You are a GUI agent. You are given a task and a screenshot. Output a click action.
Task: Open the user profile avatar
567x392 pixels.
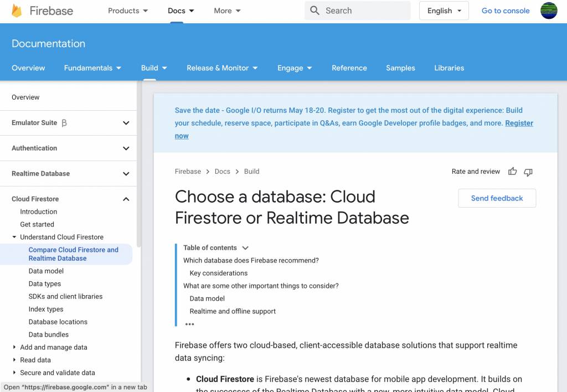(549, 11)
